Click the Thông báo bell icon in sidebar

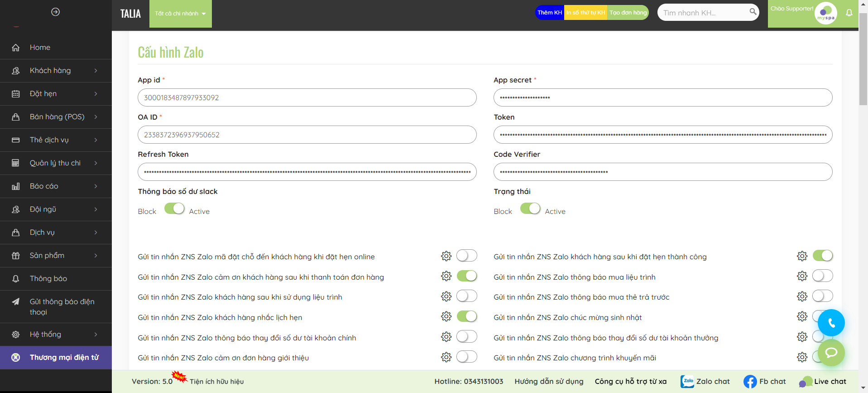[x=15, y=279]
